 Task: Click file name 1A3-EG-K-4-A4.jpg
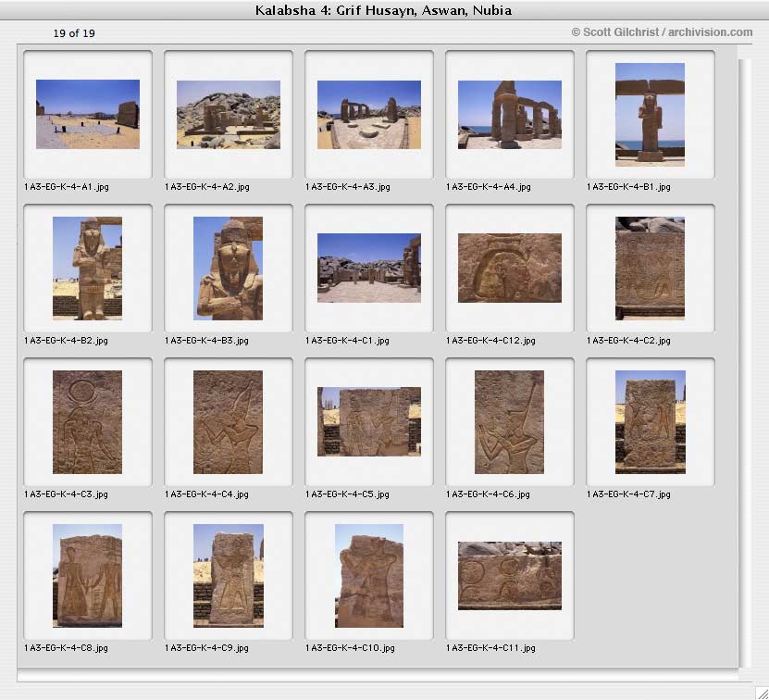tap(489, 186)
